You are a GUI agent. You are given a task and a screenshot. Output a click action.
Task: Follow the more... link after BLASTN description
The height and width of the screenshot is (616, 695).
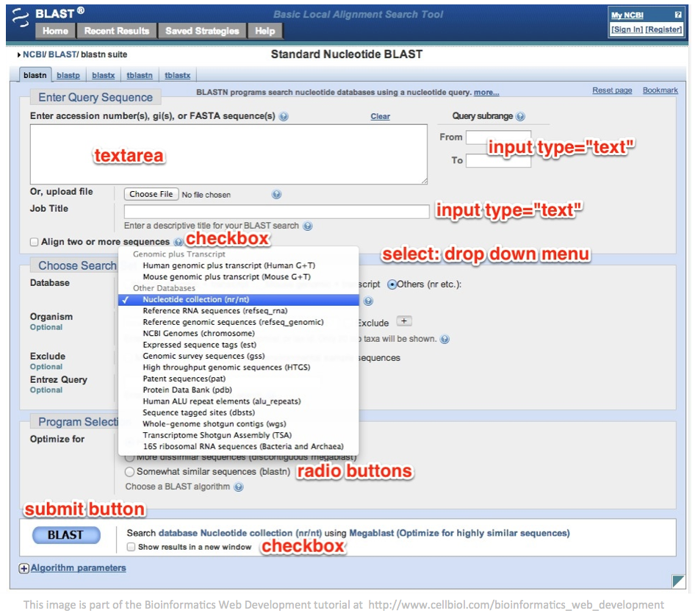coord(486,93)
